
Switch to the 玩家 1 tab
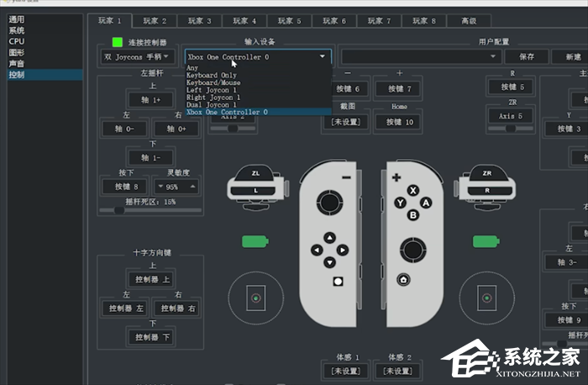tap(109, 21)
